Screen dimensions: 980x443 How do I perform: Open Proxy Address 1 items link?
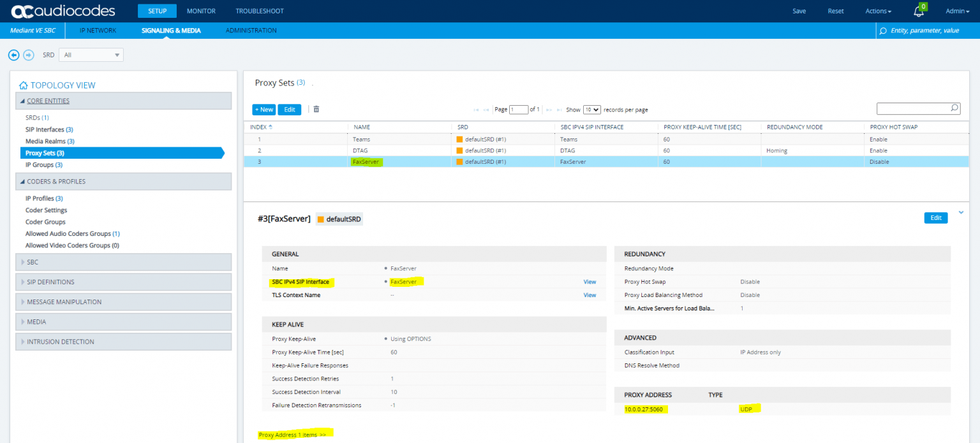(292, 435)
